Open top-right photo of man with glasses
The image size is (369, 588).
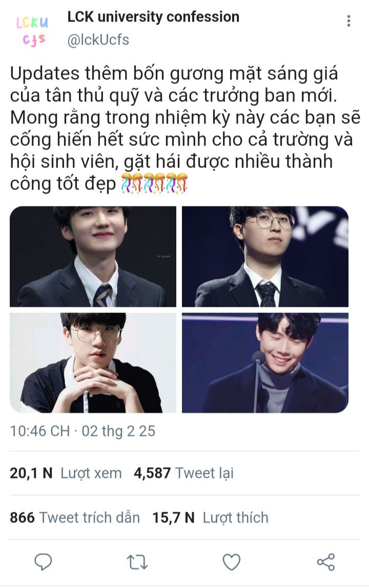click(265, 257)
